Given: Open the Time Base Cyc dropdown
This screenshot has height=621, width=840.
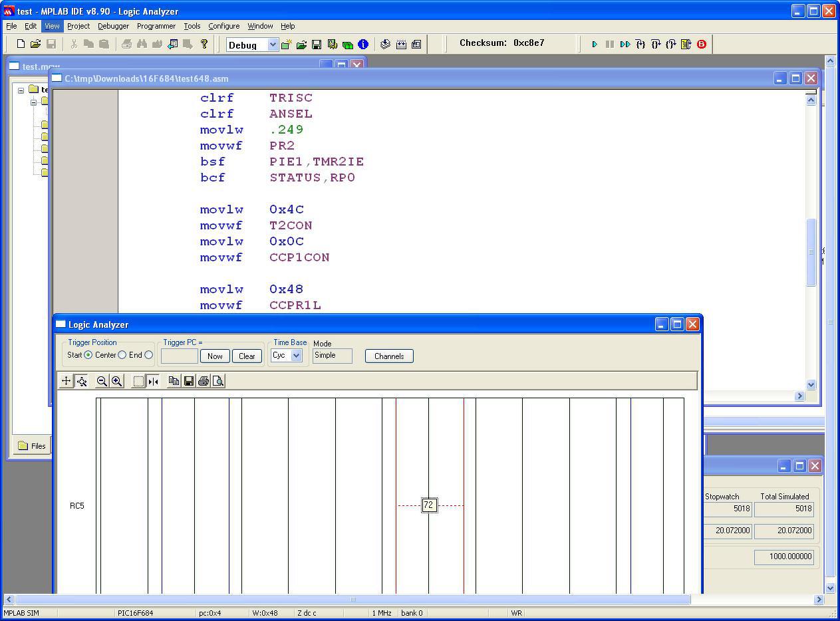Looking at the screenshot, I should pyautogui.click(x=296, y=356).
